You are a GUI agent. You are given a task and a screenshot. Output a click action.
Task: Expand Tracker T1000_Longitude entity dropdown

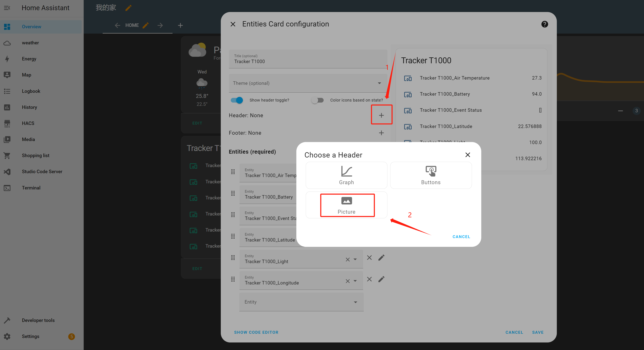coord(355,281)
